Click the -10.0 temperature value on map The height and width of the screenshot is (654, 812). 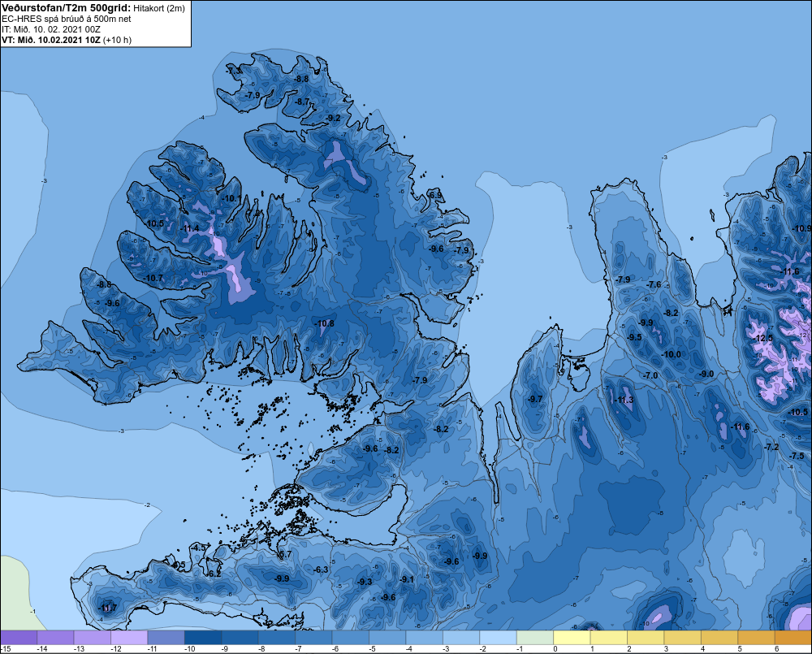(672, 354)
